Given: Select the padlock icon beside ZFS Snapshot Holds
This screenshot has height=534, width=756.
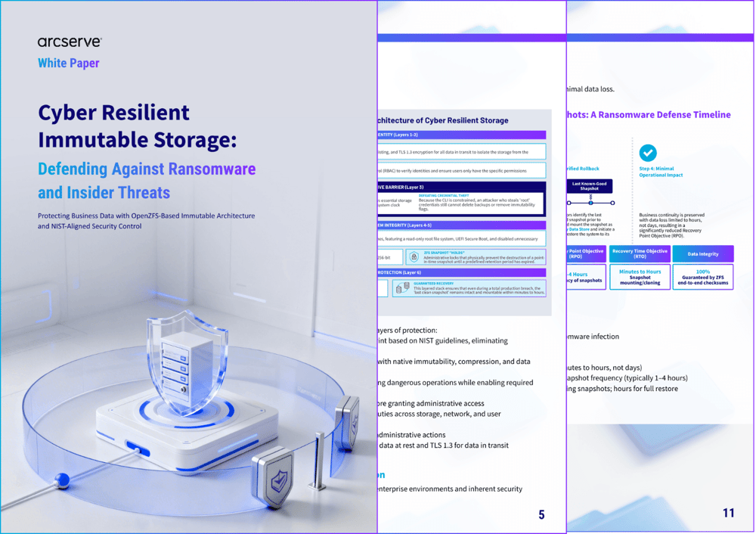Looking at the screenshot, I should [x=414, y=257].
